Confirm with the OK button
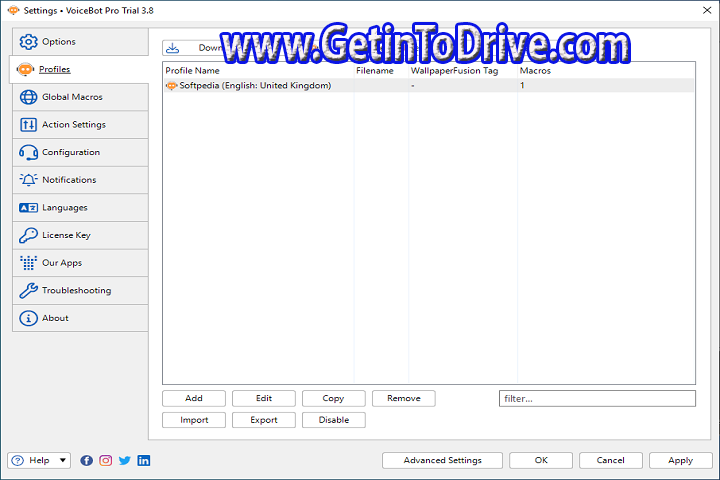 click(x=541, y=460)
